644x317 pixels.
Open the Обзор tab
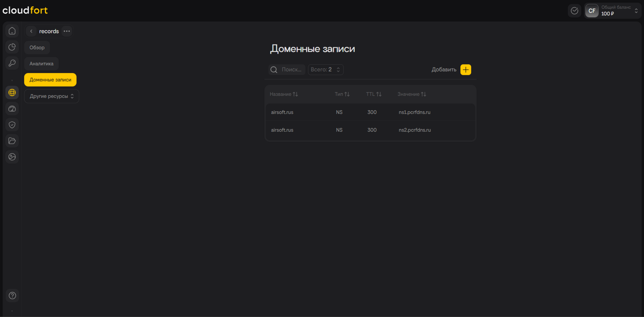[x=37, y=47]
